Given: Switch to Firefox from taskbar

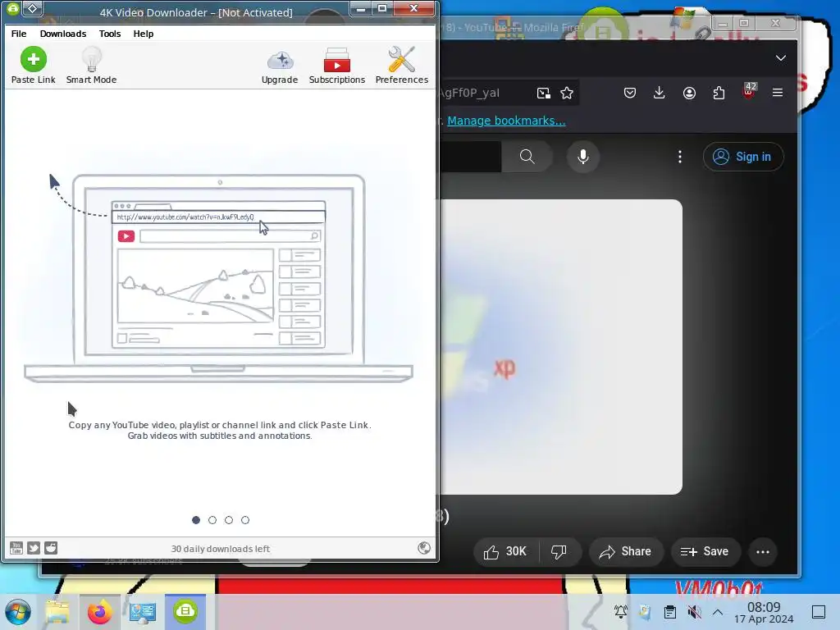Looking at the screenshot, I should pos(100,612).
